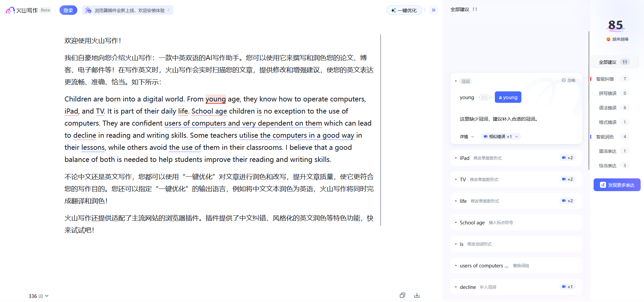Toggle the +2 badge on life card
This screenshot has height=302, width=644.
coord(567,201)
